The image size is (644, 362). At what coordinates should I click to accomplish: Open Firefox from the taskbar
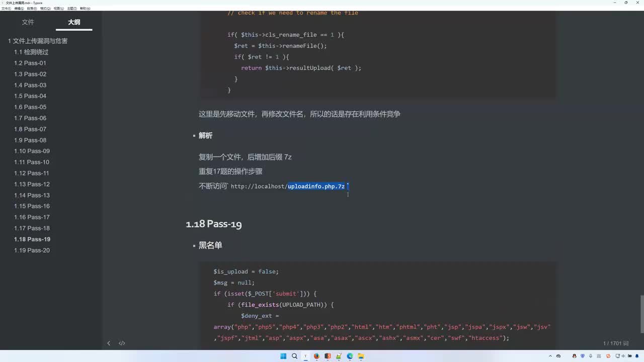[x=316, y=356]
